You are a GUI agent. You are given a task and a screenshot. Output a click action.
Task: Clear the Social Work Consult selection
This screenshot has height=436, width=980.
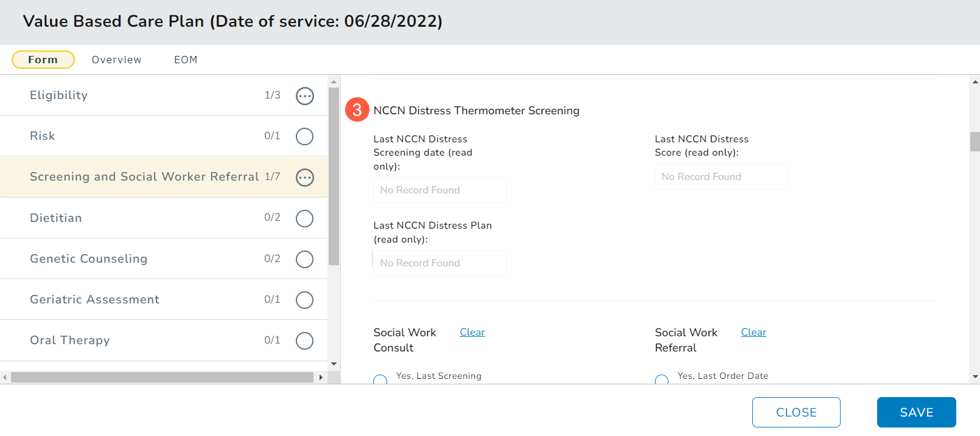pyautogui.click(x=472, y=332)
